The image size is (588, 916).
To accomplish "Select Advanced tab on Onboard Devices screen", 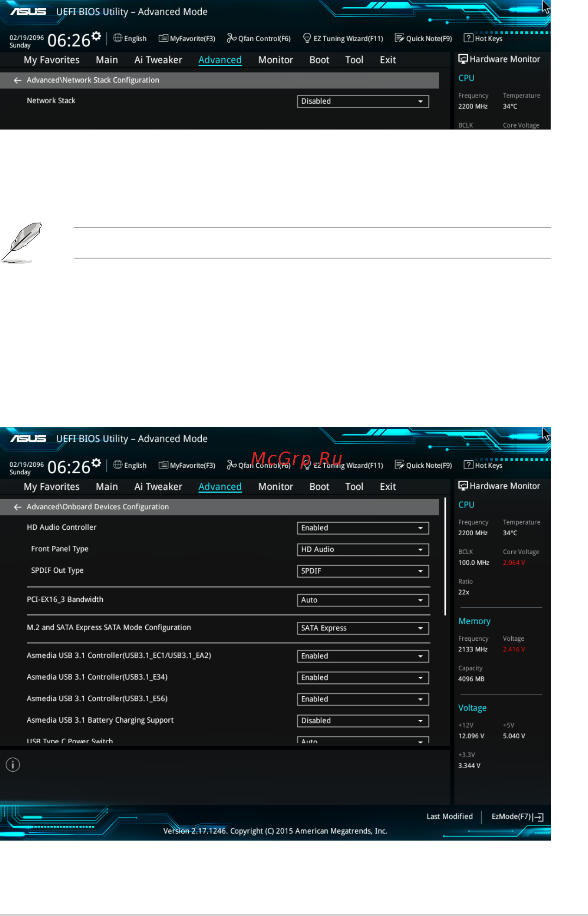I will (x=220, y=487).
